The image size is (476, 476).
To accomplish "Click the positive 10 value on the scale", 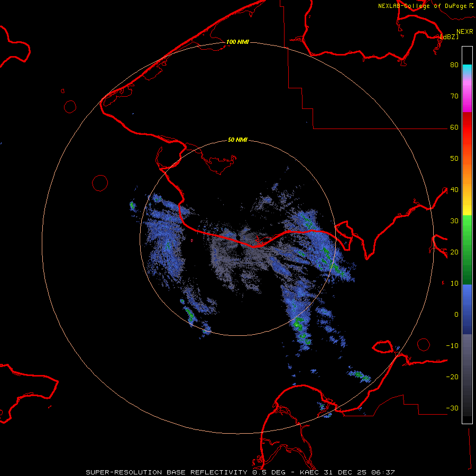I will 454,283.
